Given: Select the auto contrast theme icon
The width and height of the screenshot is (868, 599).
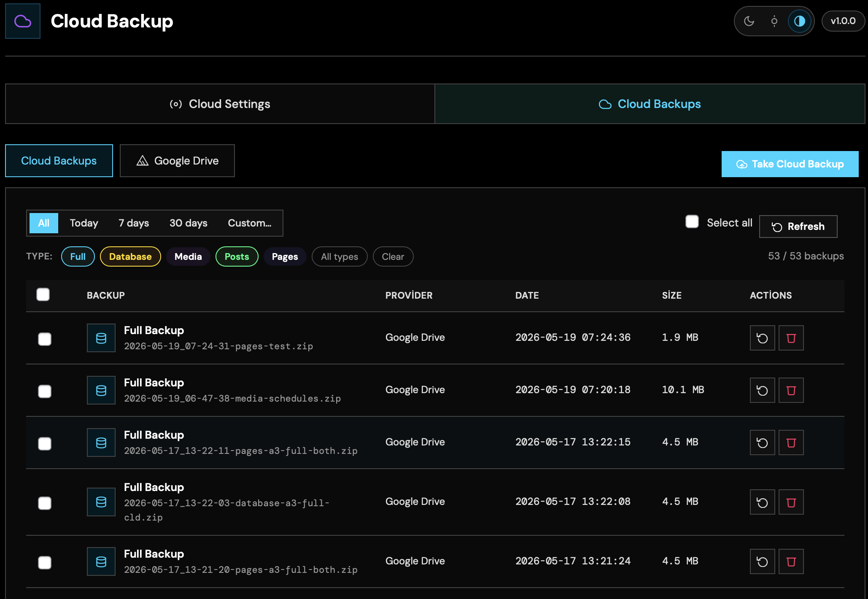Looking at the screenshot, I should 800,21.
